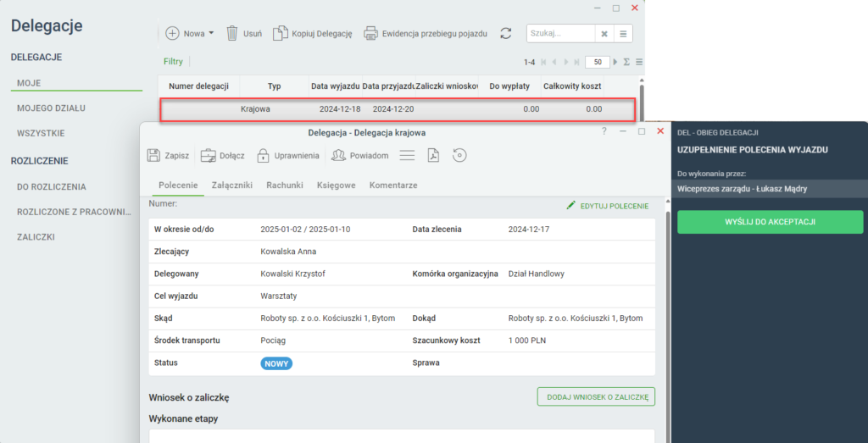Viewport: 868px width, 443px height.
Task: Sort by Numer delegacji column
Action: coord(198,86)
